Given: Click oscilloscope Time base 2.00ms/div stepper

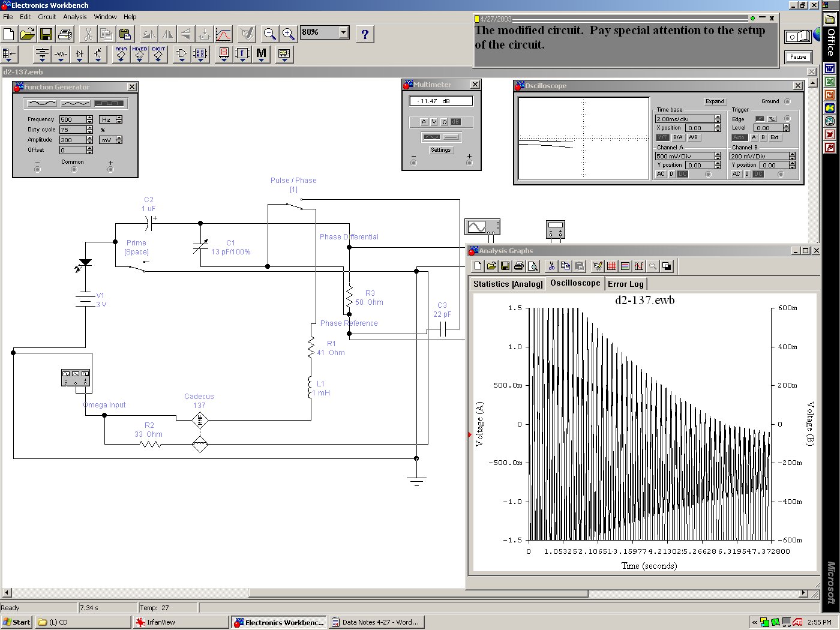Looking at the screenshot, I should click(718, 119).
